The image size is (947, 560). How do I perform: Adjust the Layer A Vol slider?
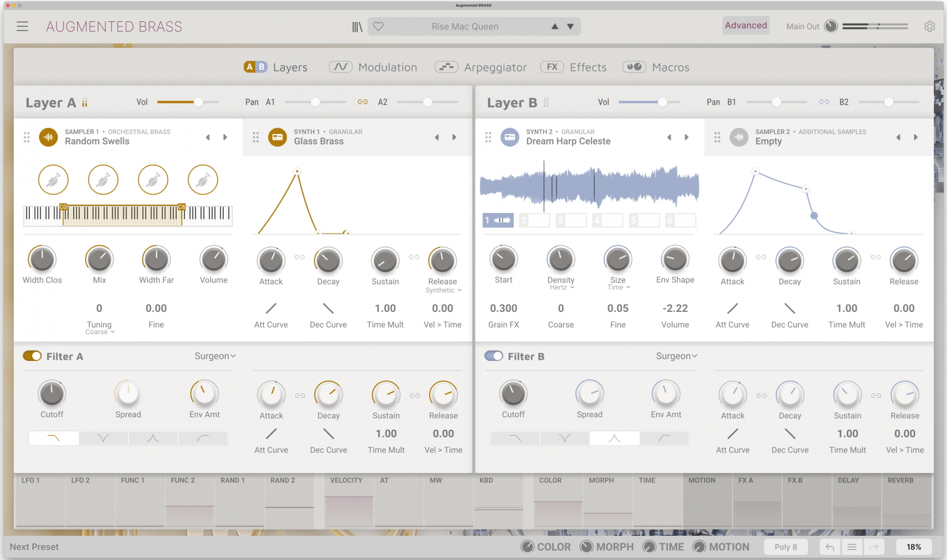tap(198, 102)
